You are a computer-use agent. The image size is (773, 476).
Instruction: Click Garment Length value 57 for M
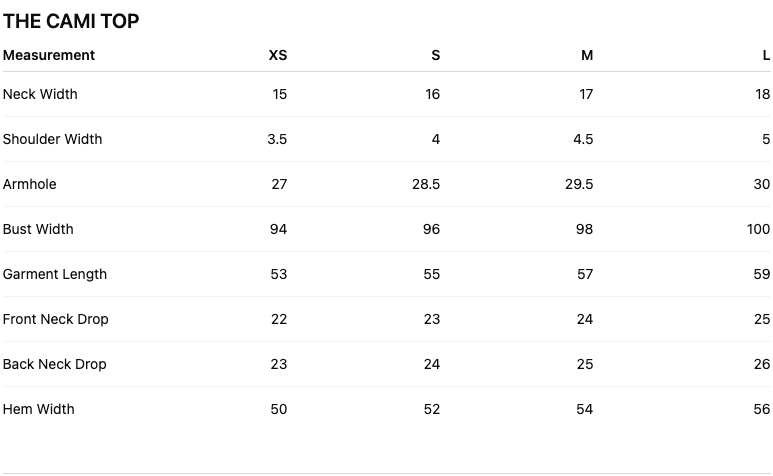coord(585,274)
